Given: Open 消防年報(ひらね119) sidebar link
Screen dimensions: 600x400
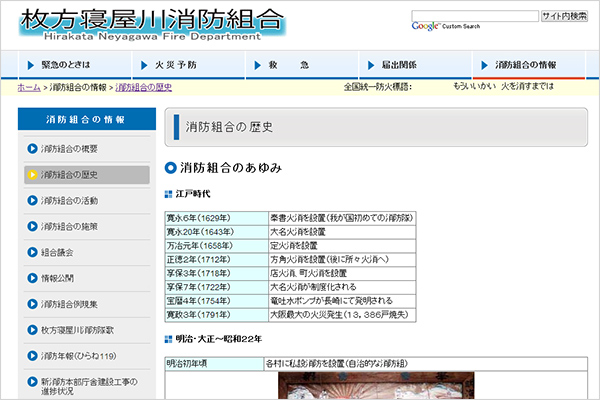Looking at the screenshot, I should [78, 356].
